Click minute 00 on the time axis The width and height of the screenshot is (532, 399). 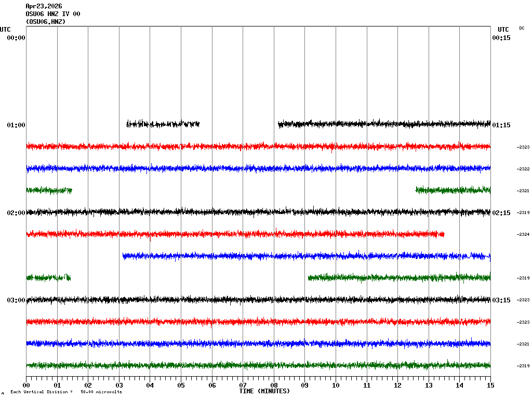[x=26, y=385]
